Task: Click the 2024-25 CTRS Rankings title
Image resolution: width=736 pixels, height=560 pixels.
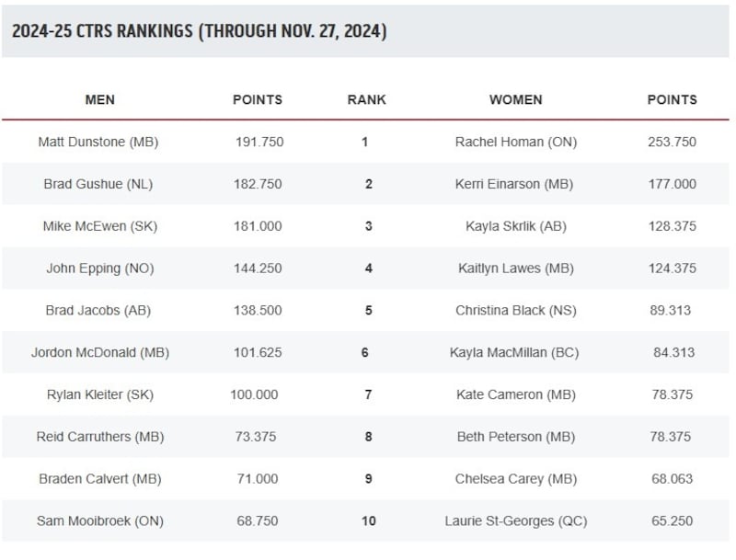Action: [199, 31]
